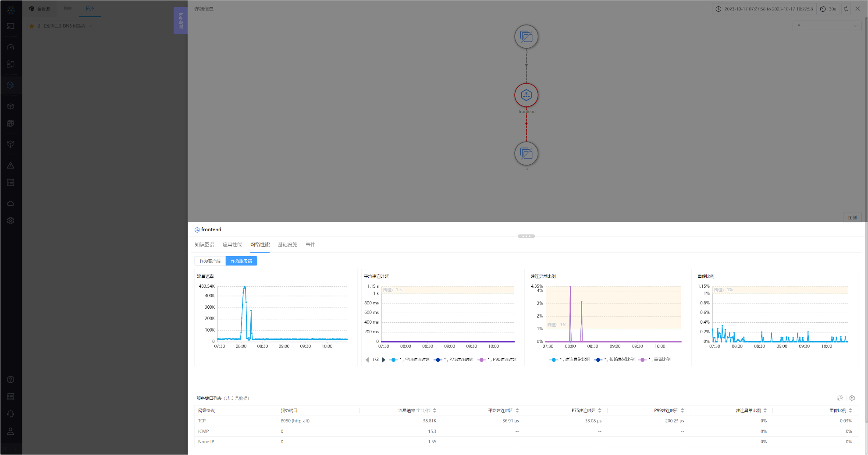Switch view to 作为客户端
Viewport: 868px width, 455px height.
point(210,261)
